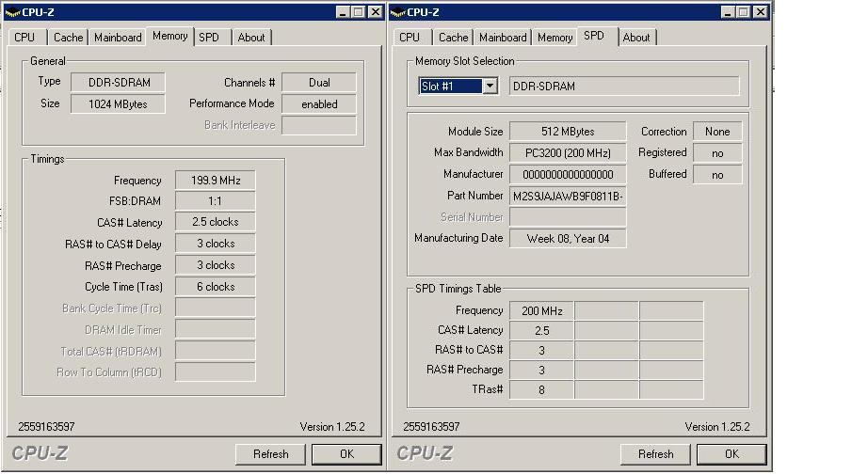Open Mainboard tab in right CPU-Z window
The height and width of the screenshot is (474, 868).
tap(503, 37)
